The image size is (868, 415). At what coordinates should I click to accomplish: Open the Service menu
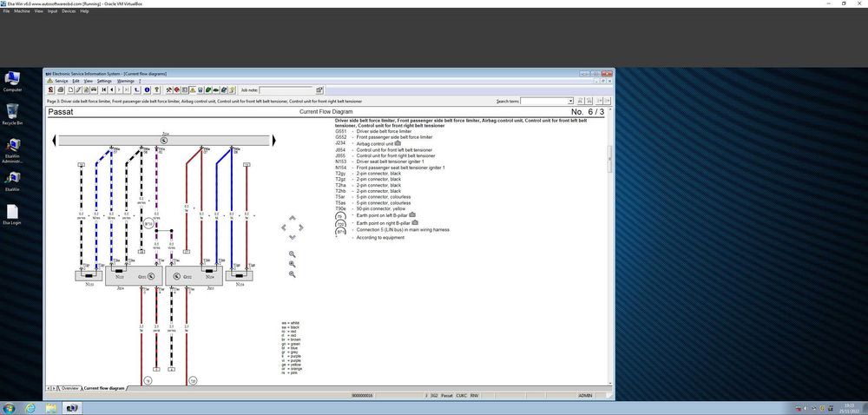[x=61, y=81]
